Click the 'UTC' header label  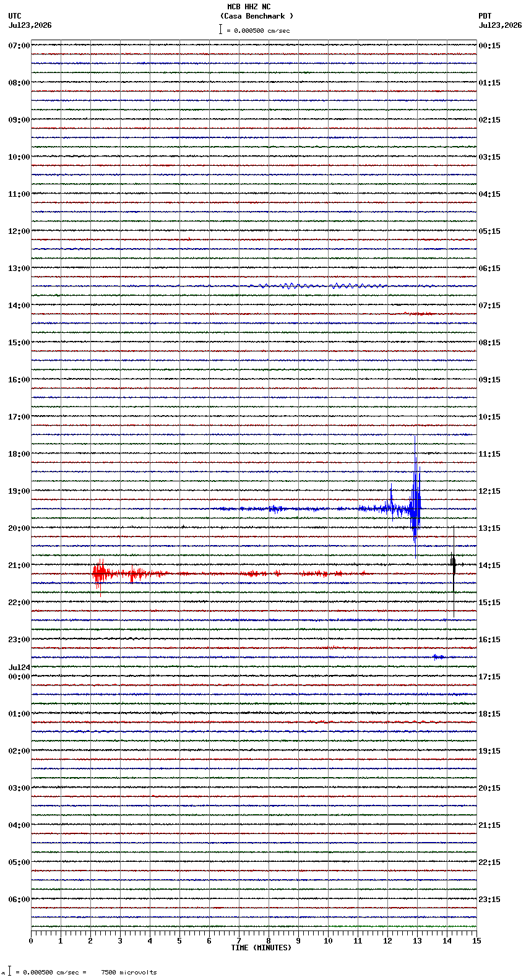tap(15, 16)
